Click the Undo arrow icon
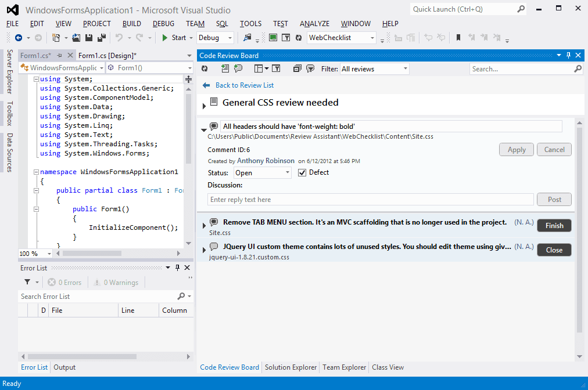Image resolution: width=588 pixels, height=390 pixels. click(119, 38)
